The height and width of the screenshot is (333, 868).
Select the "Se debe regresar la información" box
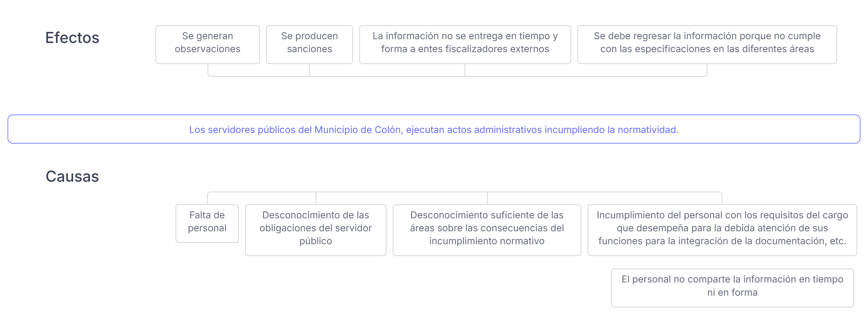707,44
